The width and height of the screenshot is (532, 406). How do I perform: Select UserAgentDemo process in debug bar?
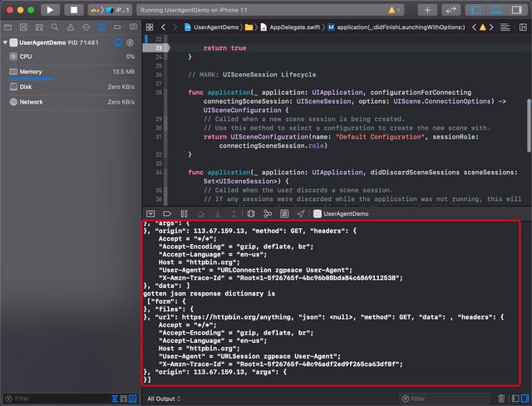341,213
